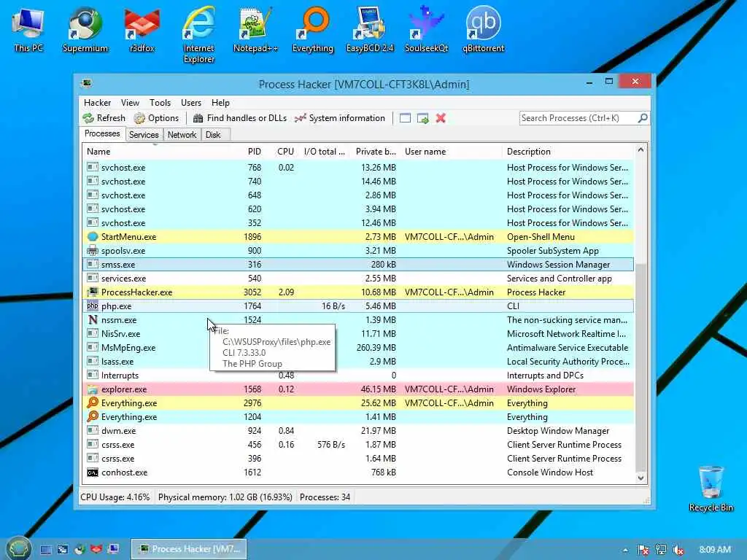Screen dimensions: 747x560
Task: Click Process Hacker taskbar button
Action: (x=189, y=549)
